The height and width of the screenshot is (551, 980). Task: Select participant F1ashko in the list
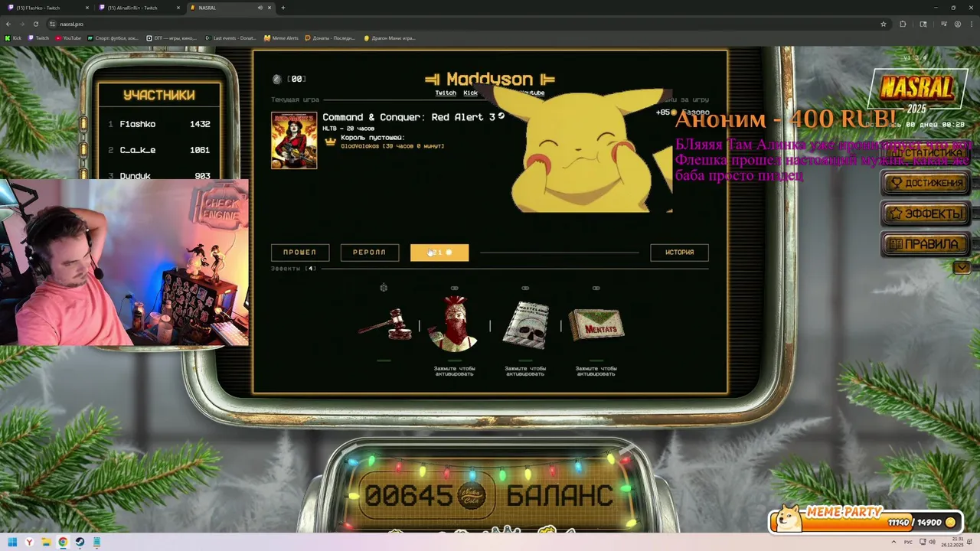(159, 124)
